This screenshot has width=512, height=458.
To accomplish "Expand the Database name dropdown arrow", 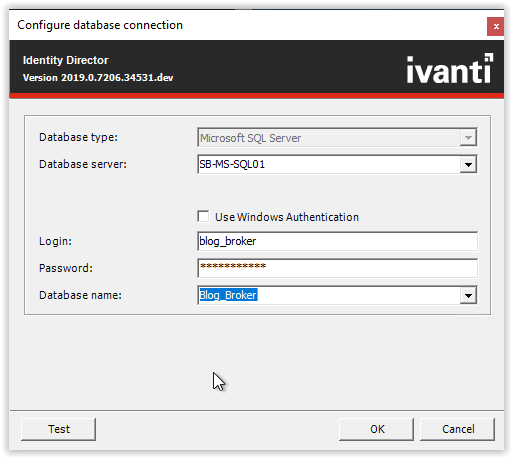I will tap(468, 295).
